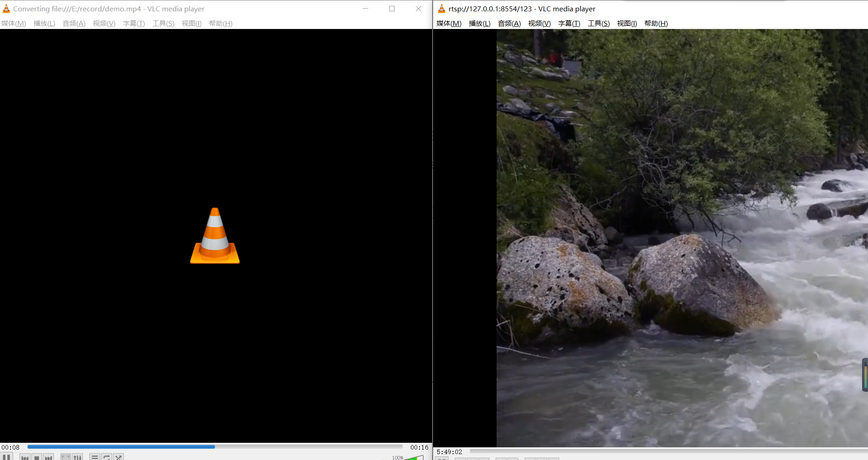Open extended settings via equalizer icon
This screenshot has width=868, height=460.
tap(78, 457)
